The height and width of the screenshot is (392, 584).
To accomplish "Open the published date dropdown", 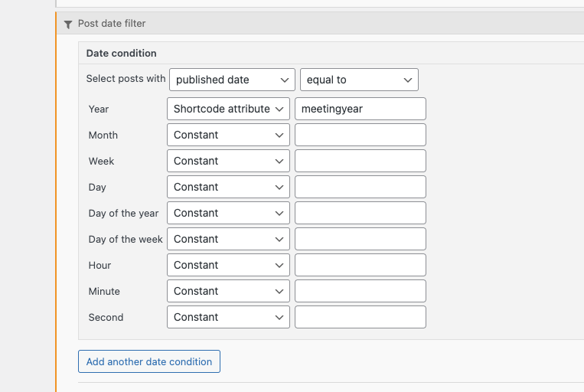I will click(232, 80).
